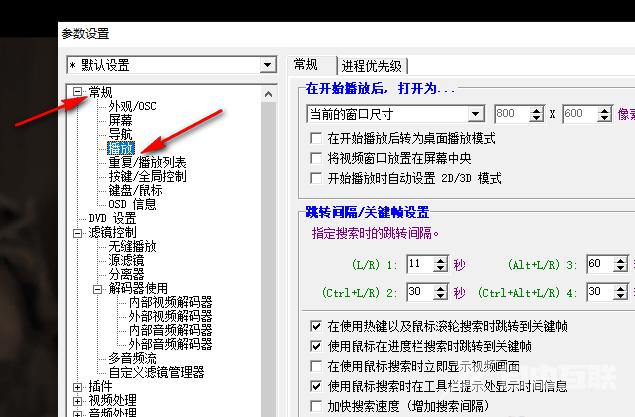Select 外部音频解码器 tree item
The image size is (635, 417).
point(170,344)
